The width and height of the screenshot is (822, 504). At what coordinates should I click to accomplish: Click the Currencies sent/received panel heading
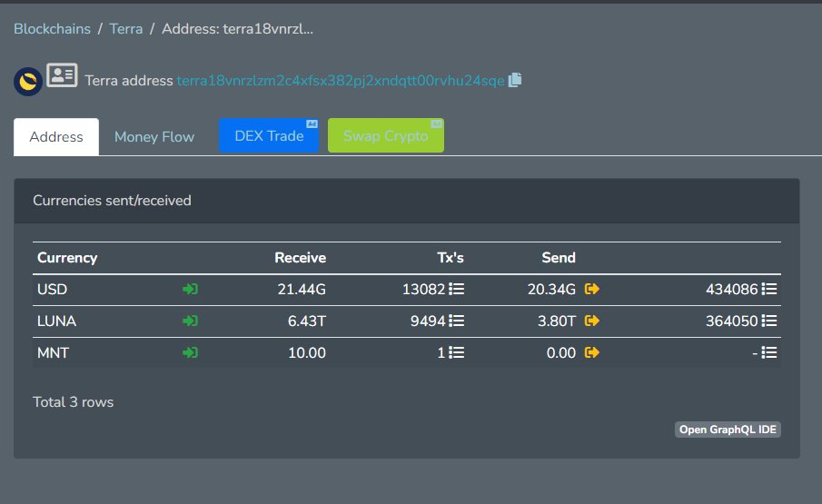coord(112,200)
